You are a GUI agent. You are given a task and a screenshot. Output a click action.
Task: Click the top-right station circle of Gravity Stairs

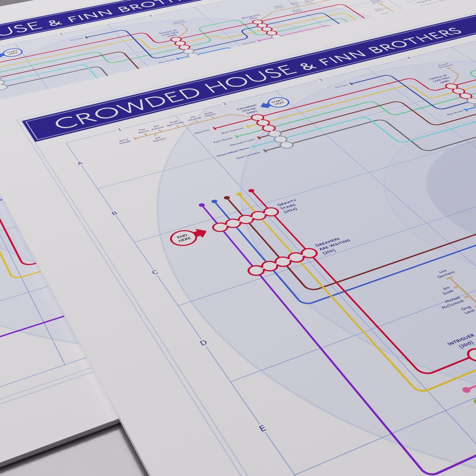tap(271, 212)
